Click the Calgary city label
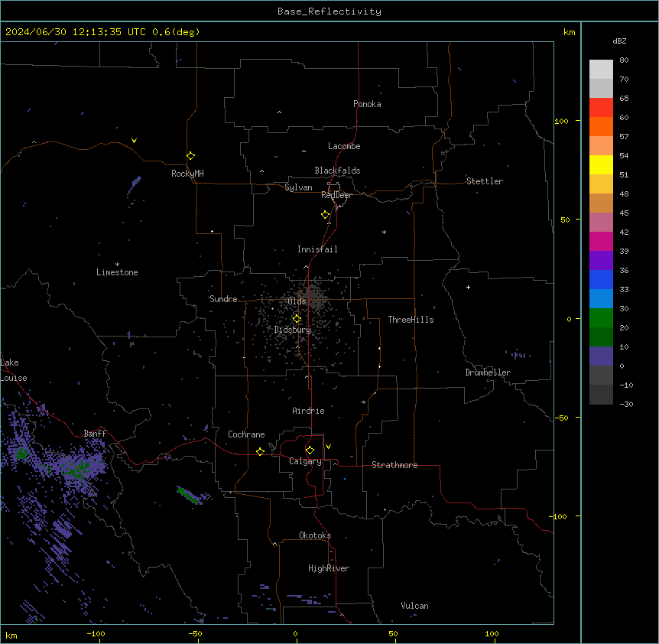 pos(305,461)
